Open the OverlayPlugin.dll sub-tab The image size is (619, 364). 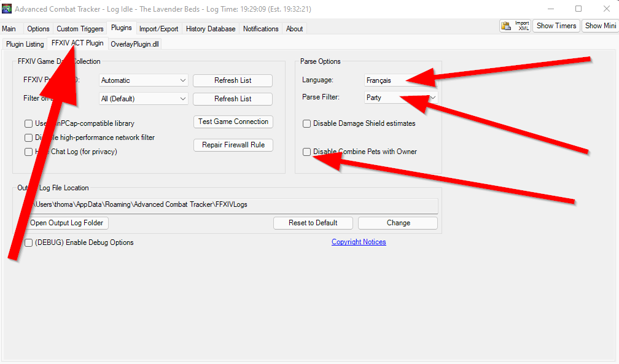pyautogui.click(x=135, y=44)
